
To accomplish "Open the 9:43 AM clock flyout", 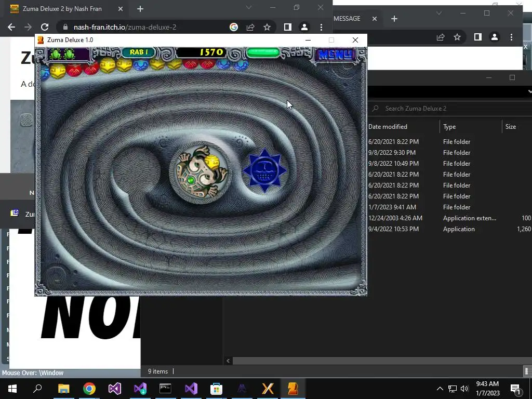I will point(487,388).
